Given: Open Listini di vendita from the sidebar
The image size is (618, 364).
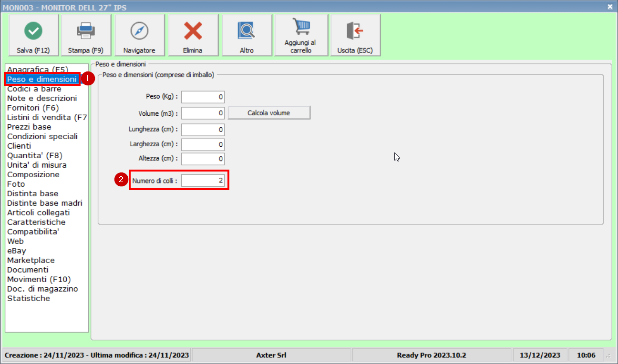Looking at the screenshot, I should coord(47,117).
